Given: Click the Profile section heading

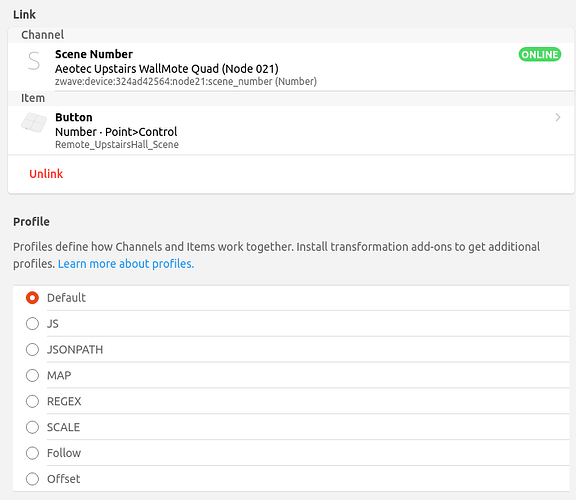Looking at the screenshot, I should pyautogui.click(x=31, y=222).
